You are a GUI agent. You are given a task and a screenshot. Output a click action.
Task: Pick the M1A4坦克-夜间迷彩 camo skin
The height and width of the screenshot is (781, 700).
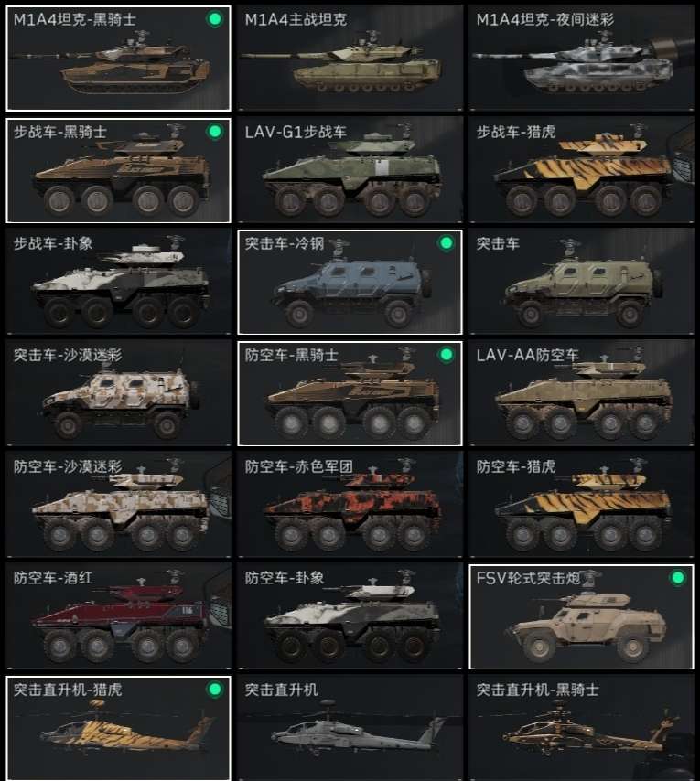click(x=581, y=59)
